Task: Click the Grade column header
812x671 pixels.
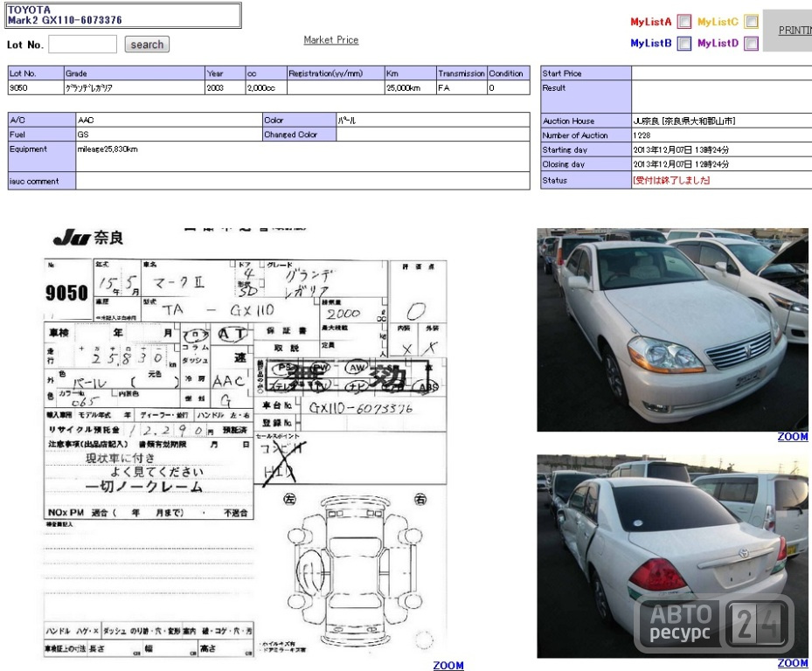Action: click(135, 73)
